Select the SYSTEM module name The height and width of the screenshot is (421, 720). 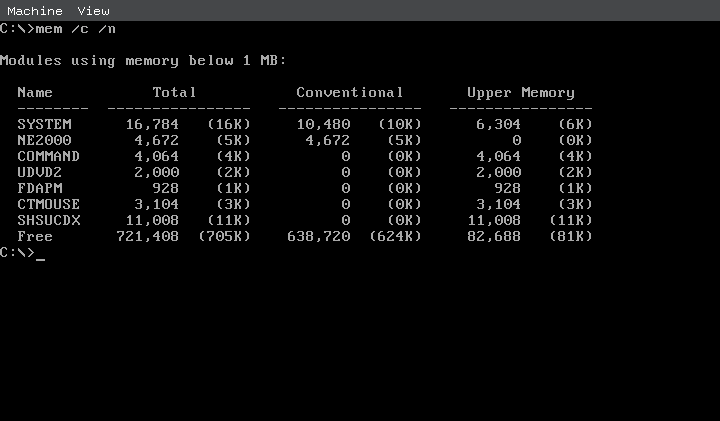pyautogui.click(x=44, y=124)
